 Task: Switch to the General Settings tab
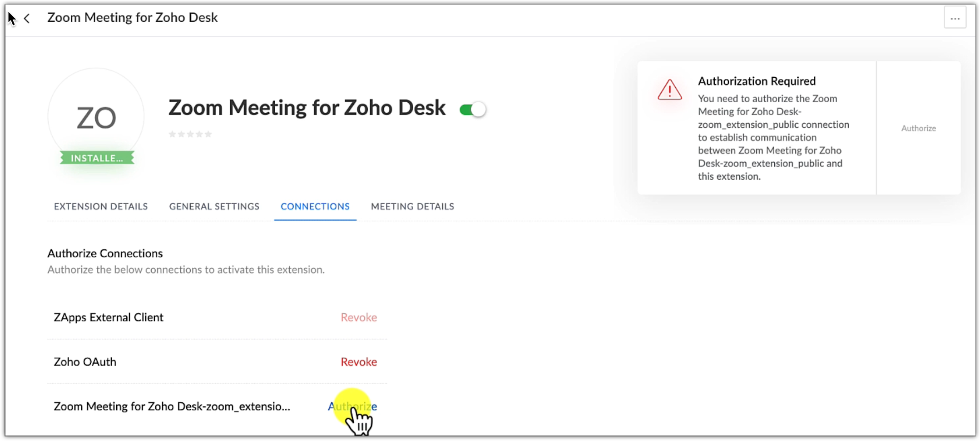click(x=214, y=206)
